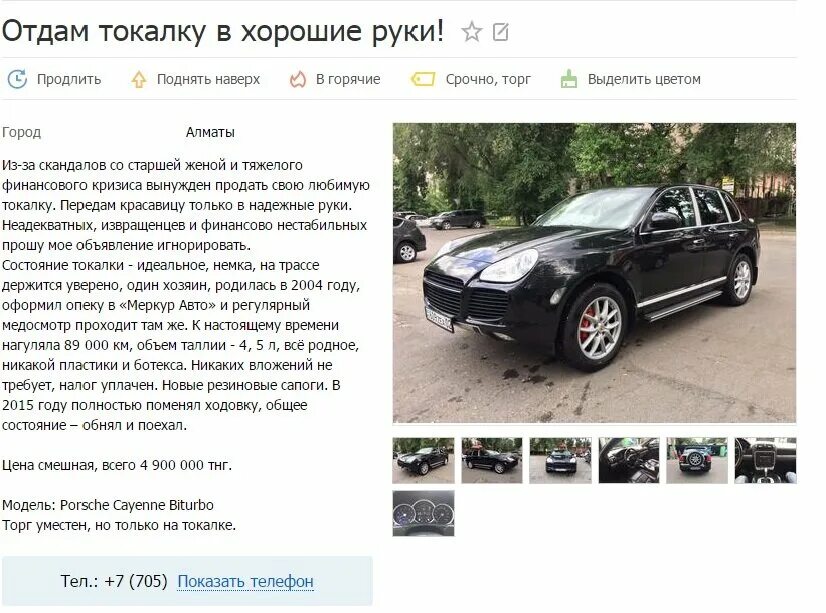The height and width of the screenshot is (613, 826).
Task: Open the first small car thumbnail
Action: [x=423, y=460]
